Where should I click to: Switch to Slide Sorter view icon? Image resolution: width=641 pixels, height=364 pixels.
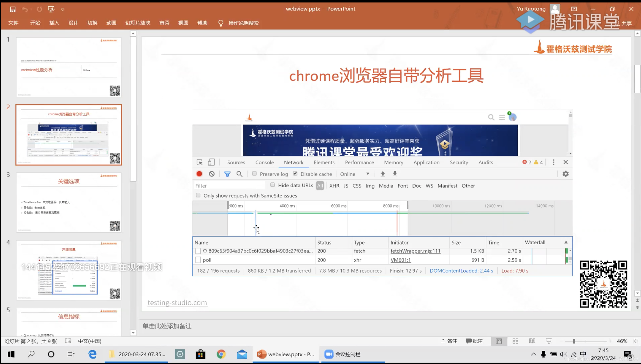click(x=515, y=341)
